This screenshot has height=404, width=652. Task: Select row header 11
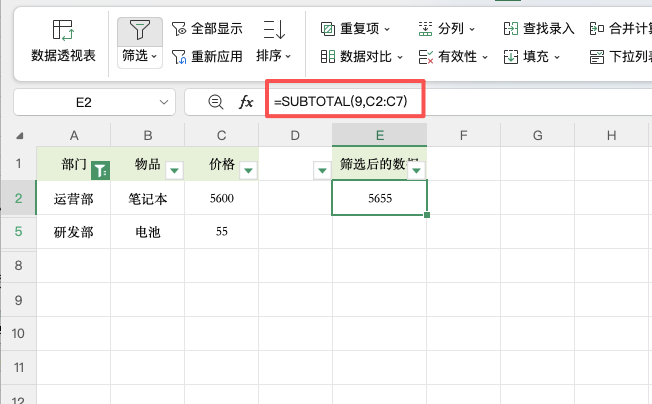tap(18, 368)
